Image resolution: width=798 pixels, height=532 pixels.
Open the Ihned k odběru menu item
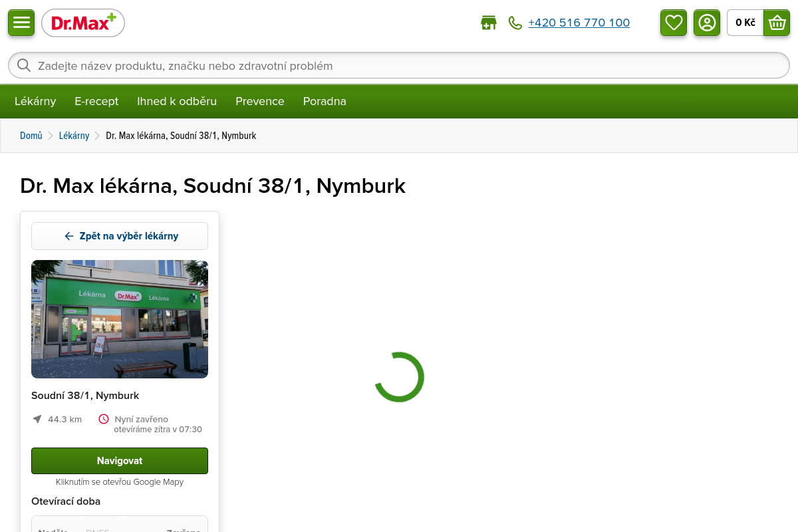click(x=177, y=101)
